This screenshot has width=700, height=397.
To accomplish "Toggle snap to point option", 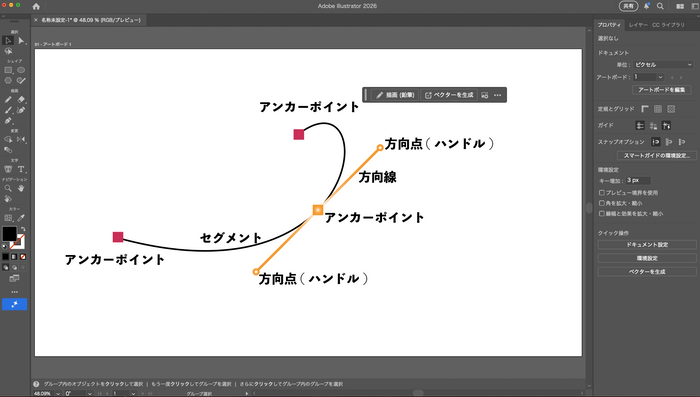I will click(656, 142).
